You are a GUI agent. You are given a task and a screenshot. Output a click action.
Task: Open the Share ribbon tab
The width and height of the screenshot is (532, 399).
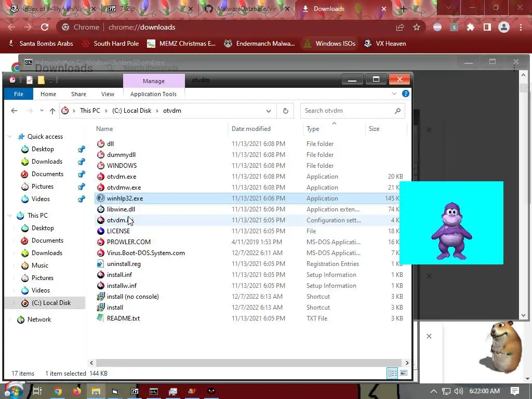pos(79,94)
